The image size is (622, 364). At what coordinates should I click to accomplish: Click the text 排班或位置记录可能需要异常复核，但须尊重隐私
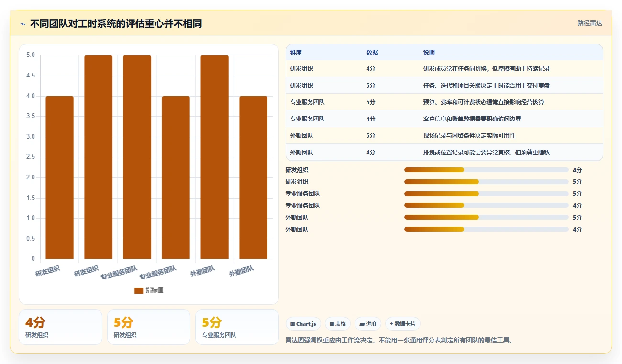[x=487, y=153]
